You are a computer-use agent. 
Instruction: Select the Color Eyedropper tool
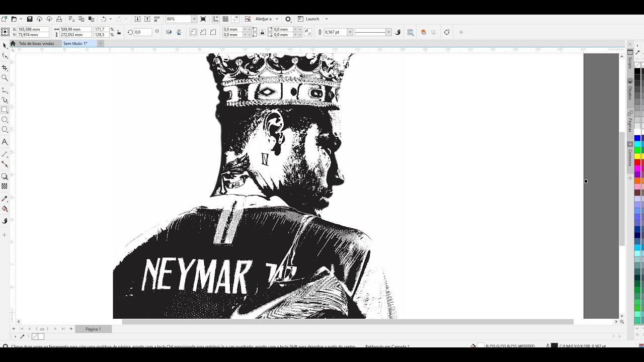(5, 199)
